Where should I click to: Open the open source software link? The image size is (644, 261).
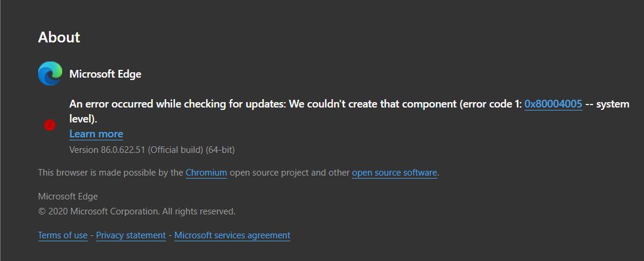point(394,173)
